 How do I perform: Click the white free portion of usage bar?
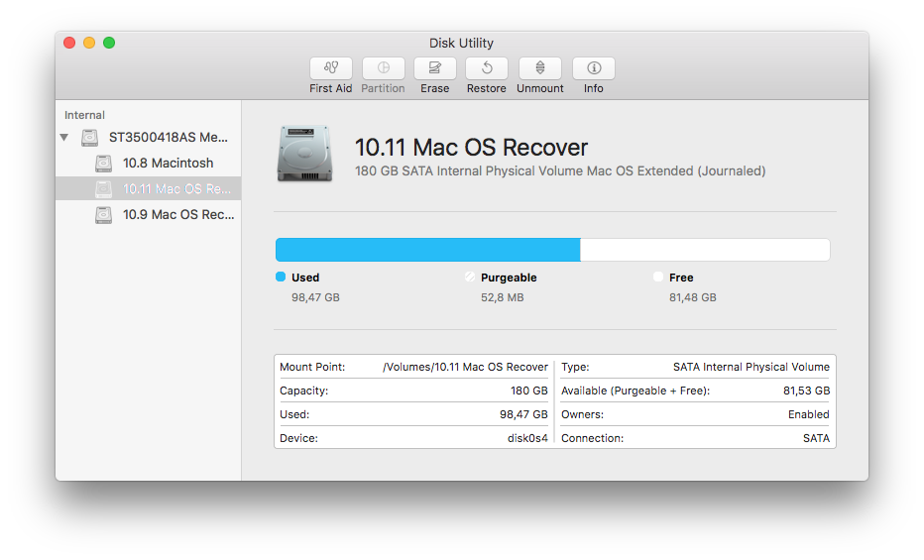coord(705,250)
